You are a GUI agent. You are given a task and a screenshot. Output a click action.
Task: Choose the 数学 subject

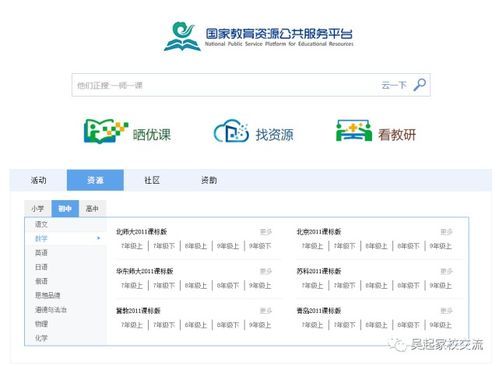click(41, 238)
